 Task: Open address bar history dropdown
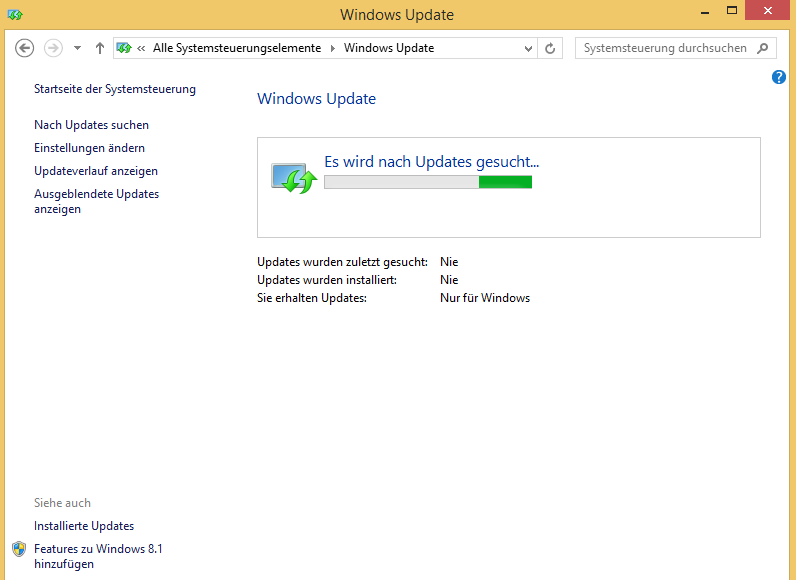[x=528, y=49]
